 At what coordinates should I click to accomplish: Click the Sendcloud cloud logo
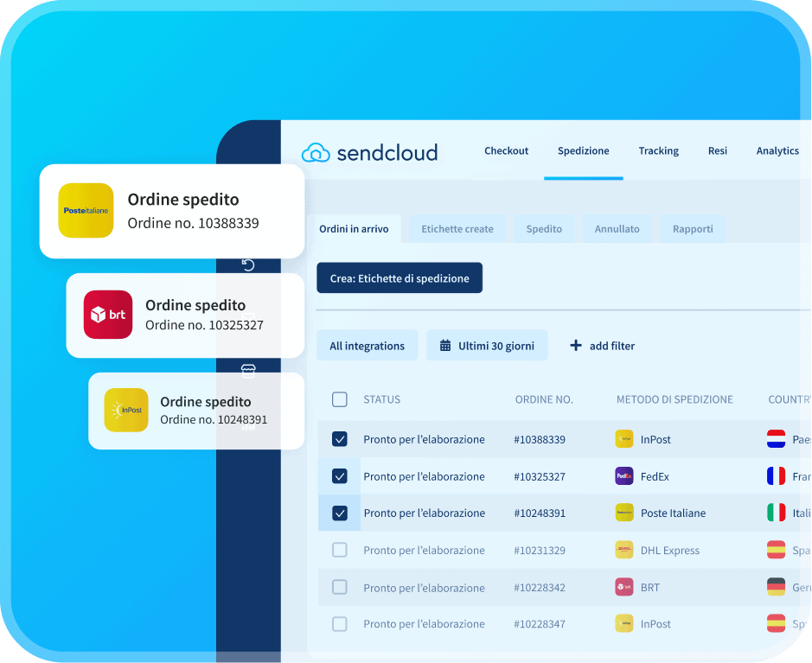[316, 153]
